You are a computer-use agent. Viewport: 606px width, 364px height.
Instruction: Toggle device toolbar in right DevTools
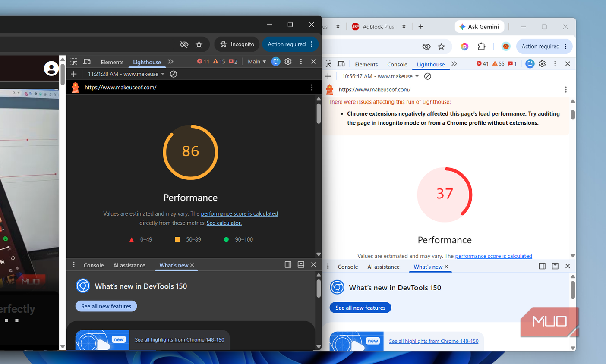341,64
